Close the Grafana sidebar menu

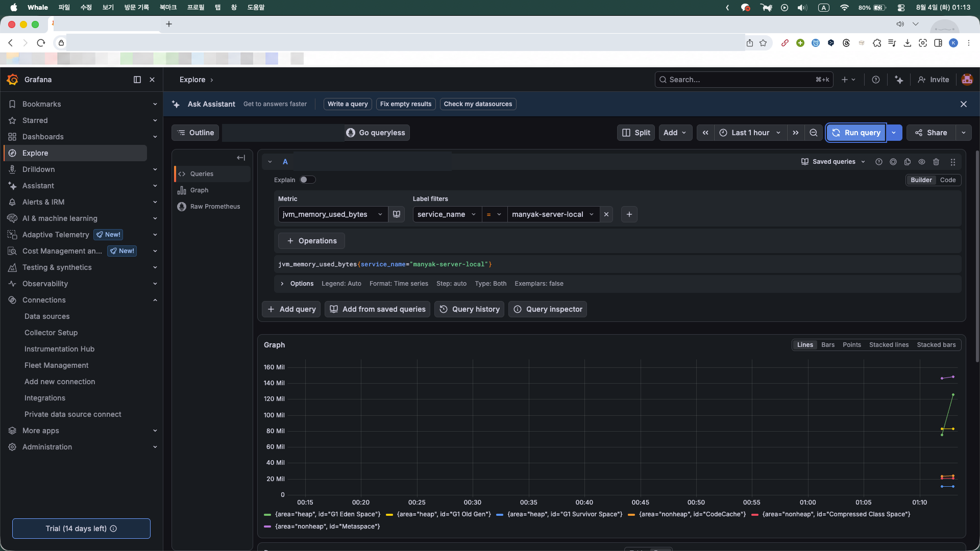[152, 80]
